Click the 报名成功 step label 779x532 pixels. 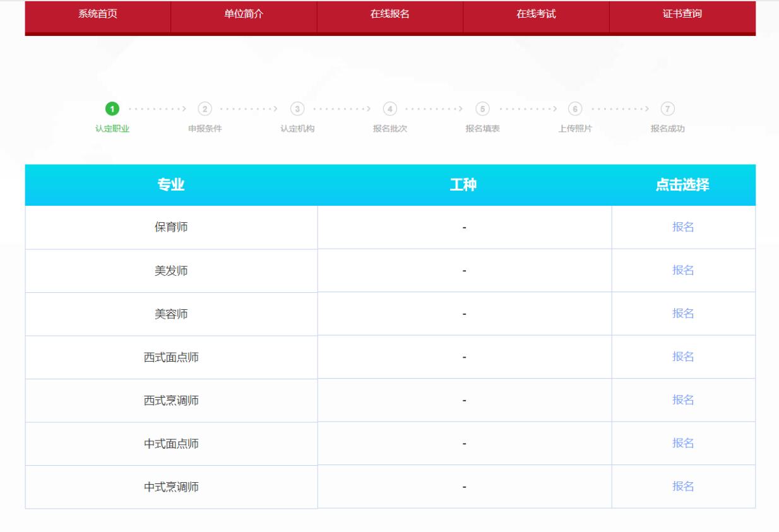(668, 129)
